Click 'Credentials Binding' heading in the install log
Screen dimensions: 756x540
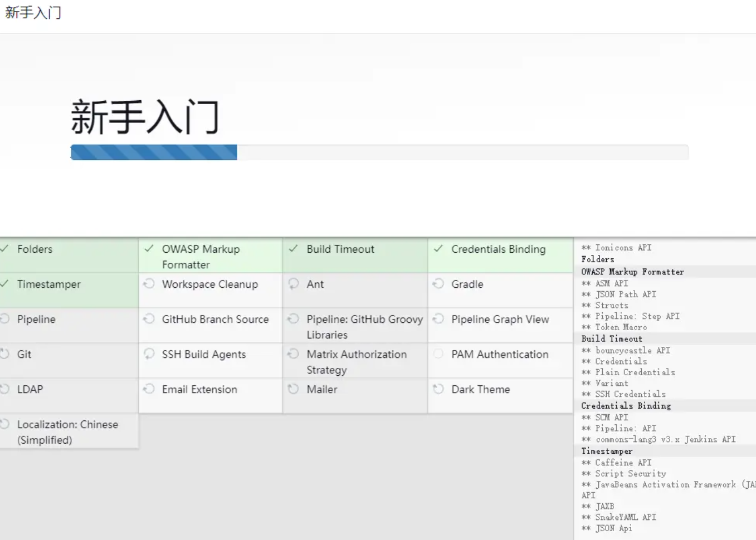coord(626,406)
